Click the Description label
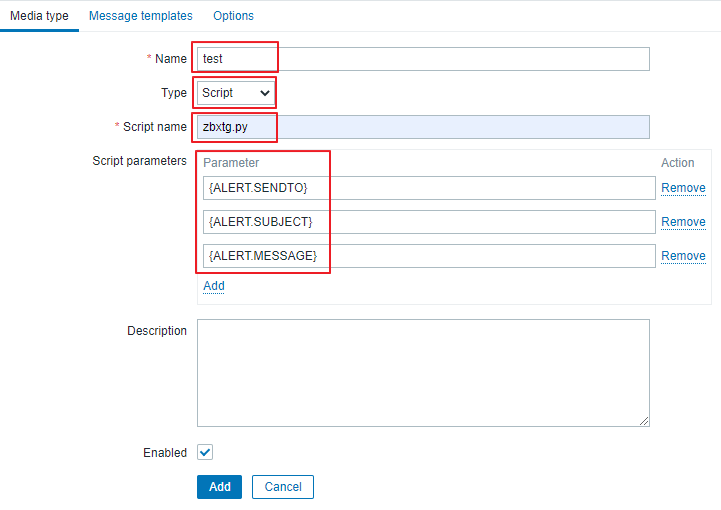Image resolution: width=721 pixels, height=510 pixels. tap(157, 331)
